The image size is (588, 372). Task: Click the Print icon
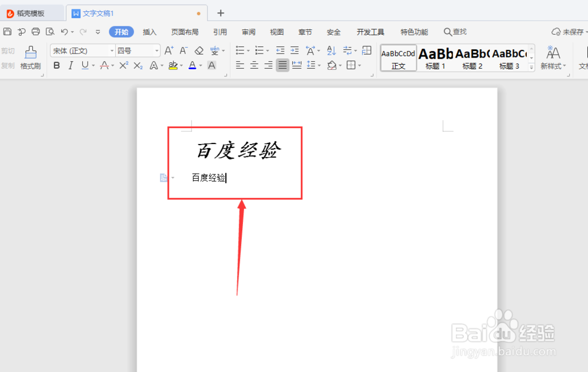(x=36, y=32)
